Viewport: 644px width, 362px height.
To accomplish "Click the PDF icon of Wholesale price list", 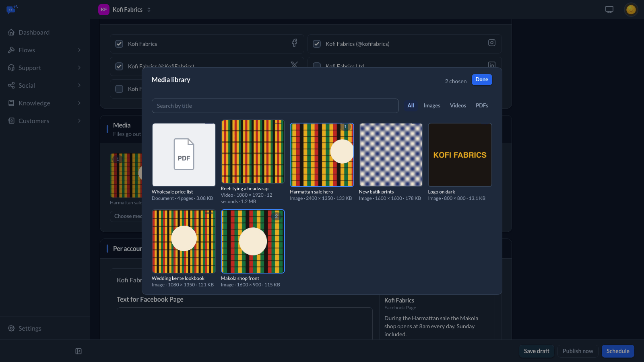I will [x=184, y=154].
